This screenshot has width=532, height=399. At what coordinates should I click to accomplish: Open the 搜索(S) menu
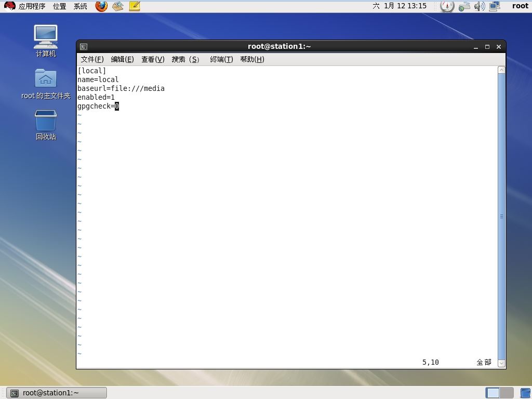tap(185, 59)
